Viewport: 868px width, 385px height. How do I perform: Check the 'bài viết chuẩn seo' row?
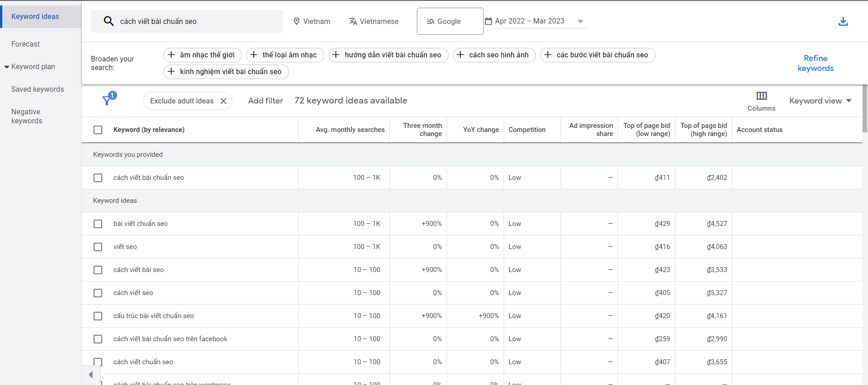pos(98,224)
